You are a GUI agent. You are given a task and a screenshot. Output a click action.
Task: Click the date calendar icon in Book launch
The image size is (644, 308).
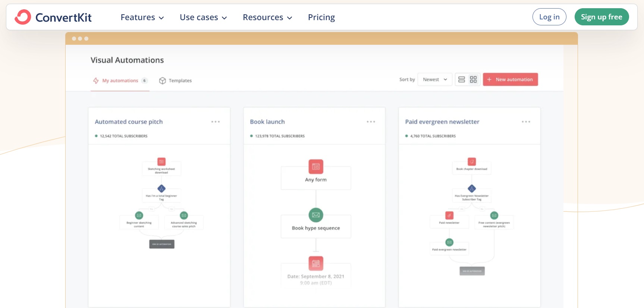(316, 263)
